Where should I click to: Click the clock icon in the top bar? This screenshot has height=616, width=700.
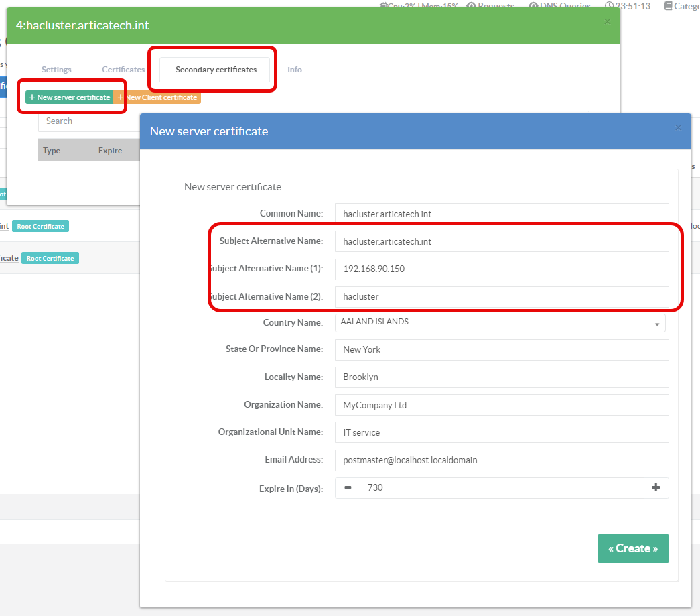pos(609,6)
